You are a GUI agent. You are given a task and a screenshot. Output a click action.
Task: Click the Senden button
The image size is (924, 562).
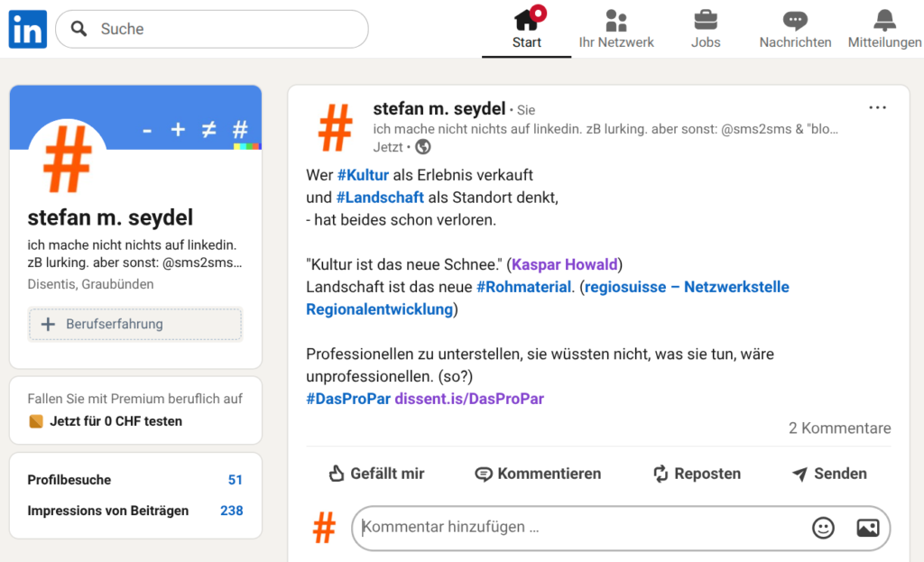coord(828,474)
